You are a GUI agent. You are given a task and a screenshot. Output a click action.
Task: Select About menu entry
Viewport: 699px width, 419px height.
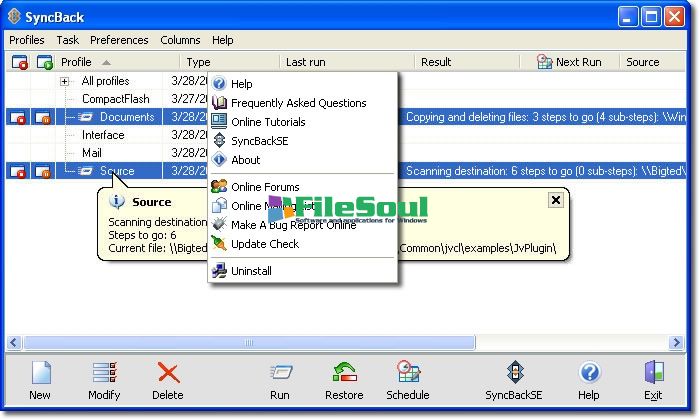pyautogui.click(x=303, y=160)
